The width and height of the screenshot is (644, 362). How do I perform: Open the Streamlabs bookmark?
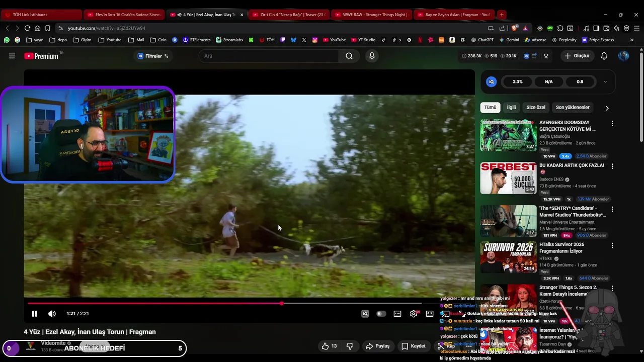click(x=229, y=40)
